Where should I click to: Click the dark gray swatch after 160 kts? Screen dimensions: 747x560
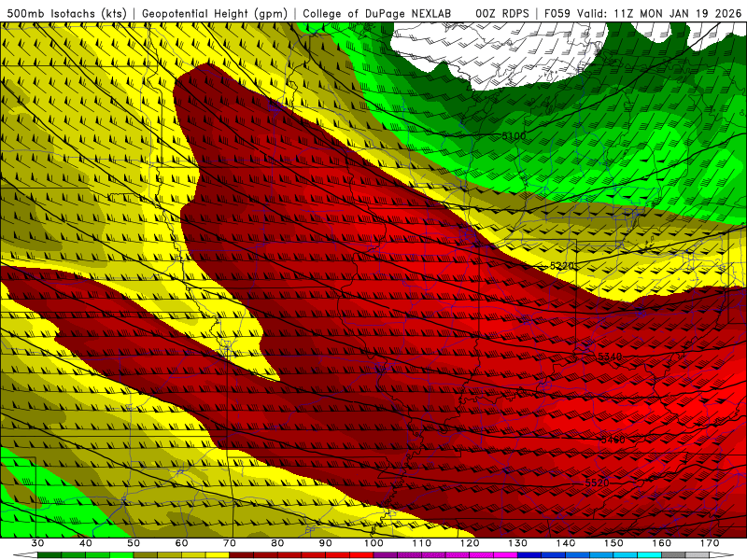pyautogui.click(x=673, y=555)
